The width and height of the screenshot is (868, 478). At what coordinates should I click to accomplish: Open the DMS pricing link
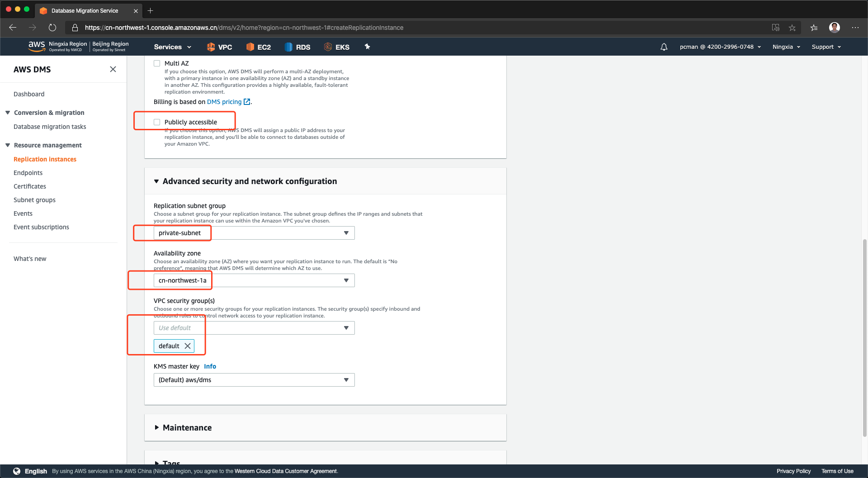224,102
